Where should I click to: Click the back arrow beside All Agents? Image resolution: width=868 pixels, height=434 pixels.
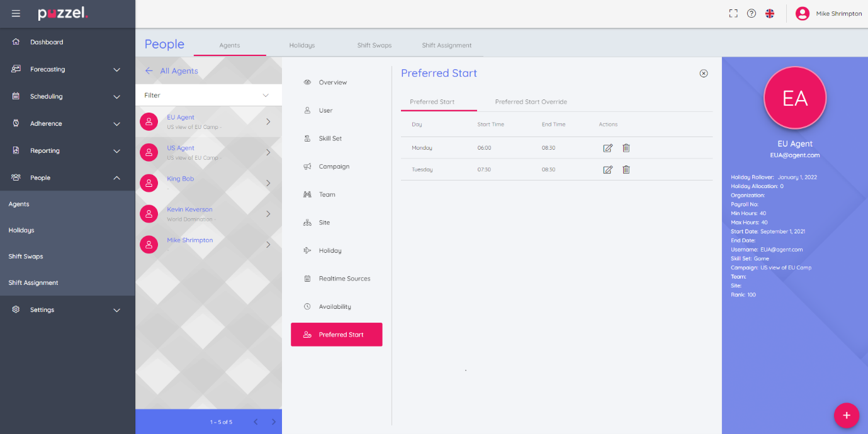tap(149, 71)
